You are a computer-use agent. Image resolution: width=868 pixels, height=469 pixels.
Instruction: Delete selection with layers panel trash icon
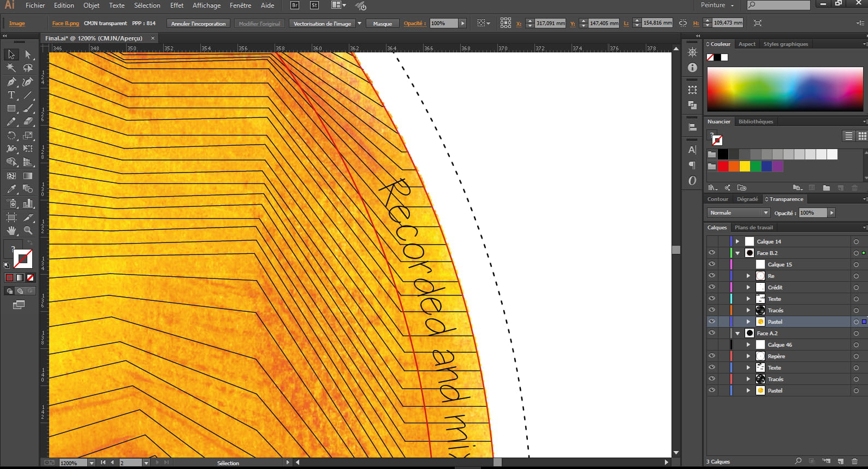coord(855,461)
